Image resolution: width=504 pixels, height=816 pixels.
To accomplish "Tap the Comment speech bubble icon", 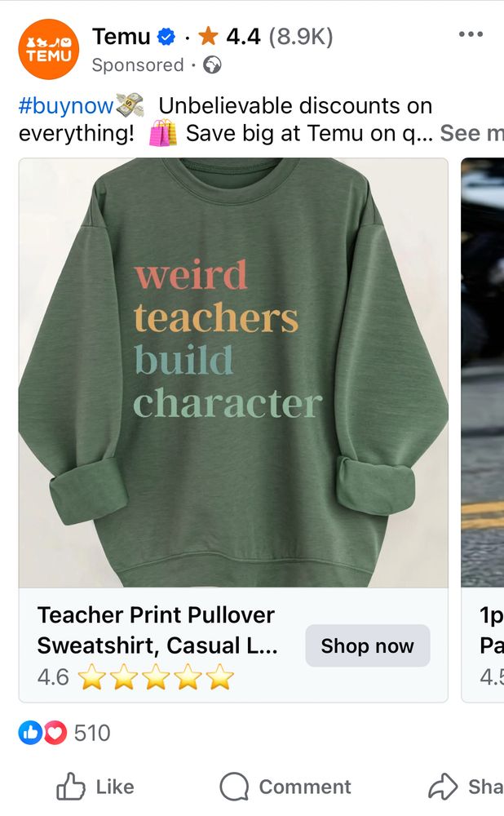I will click(234, 787).
